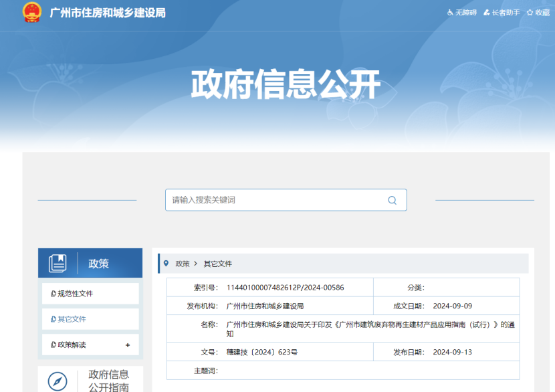Open the 其它文件 sidebar item
The width and height of the screenshot is (555, 392).
(90, 319)
